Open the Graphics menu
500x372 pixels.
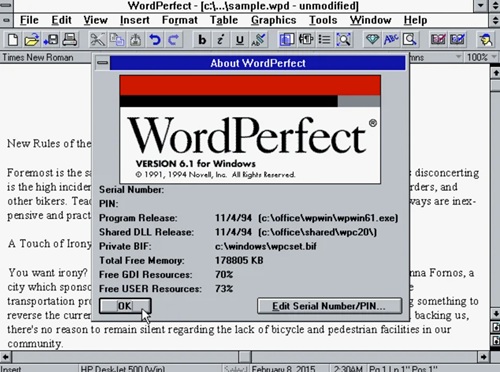274,20
